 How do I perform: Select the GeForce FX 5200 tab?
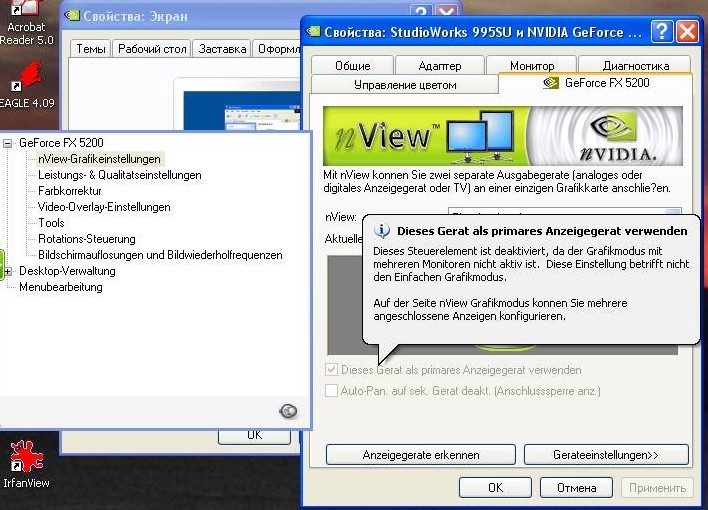pos(595,83)
